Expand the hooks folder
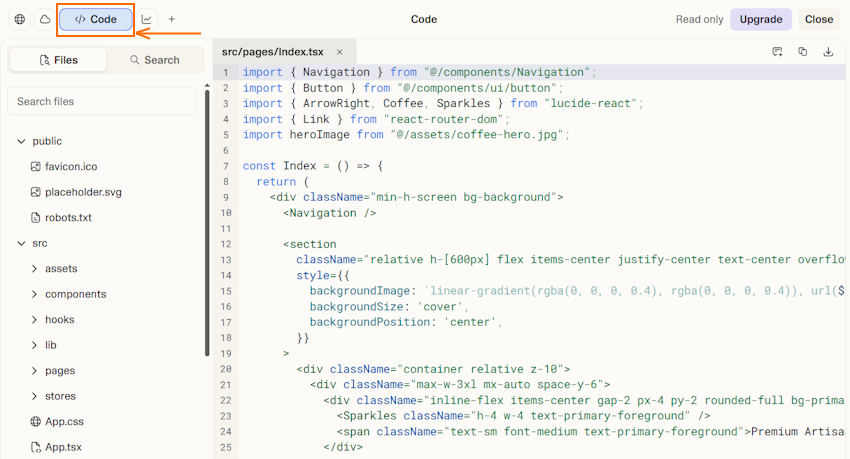850x459 pixels. tap(53, 320)
